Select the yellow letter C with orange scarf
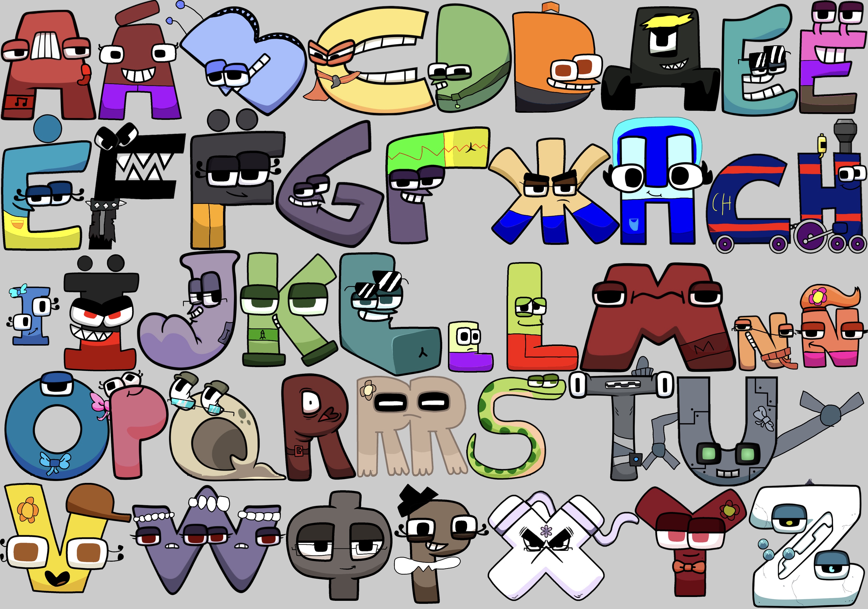Viewport: 868px width, 609px height. (x=369, y=60)
